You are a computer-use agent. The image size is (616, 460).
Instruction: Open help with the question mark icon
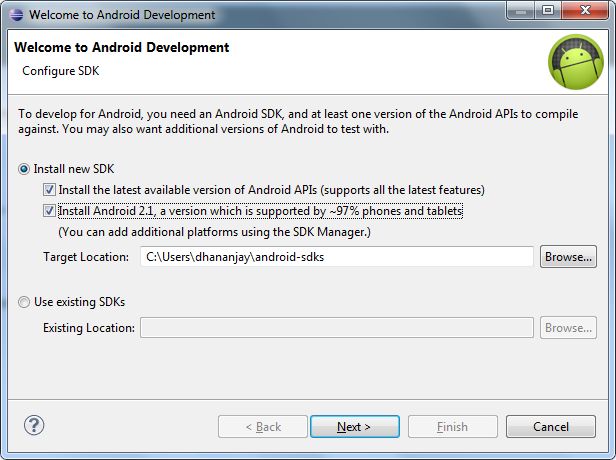point(35,426)
